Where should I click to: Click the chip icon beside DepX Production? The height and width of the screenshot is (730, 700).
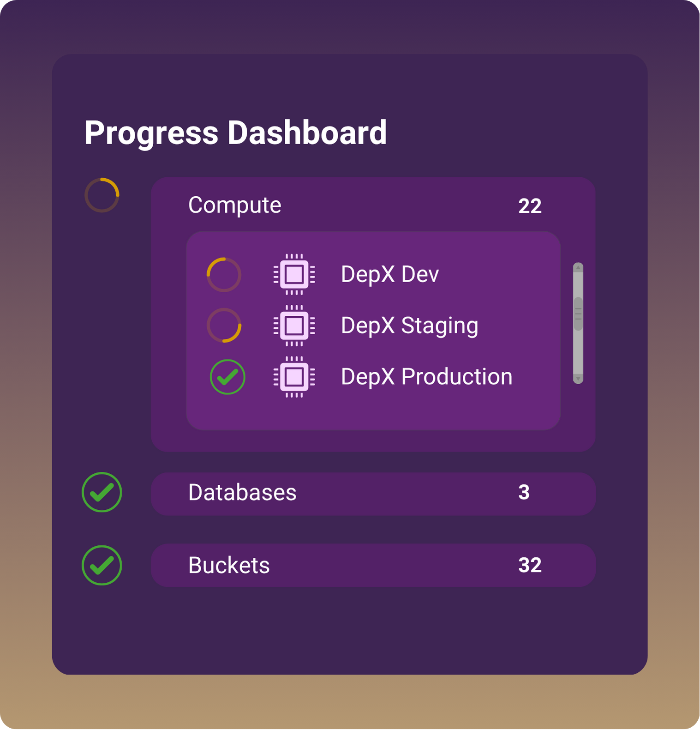point(294,377)
